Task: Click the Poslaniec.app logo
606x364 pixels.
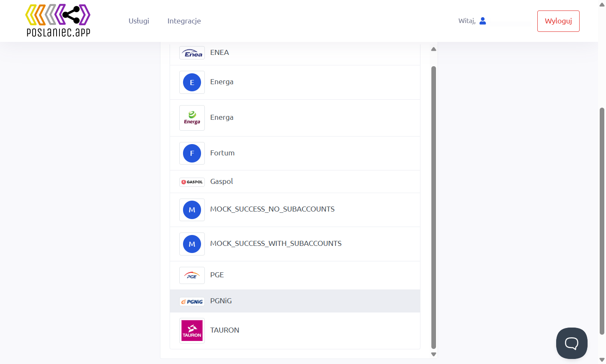Action: pos(58,21)
